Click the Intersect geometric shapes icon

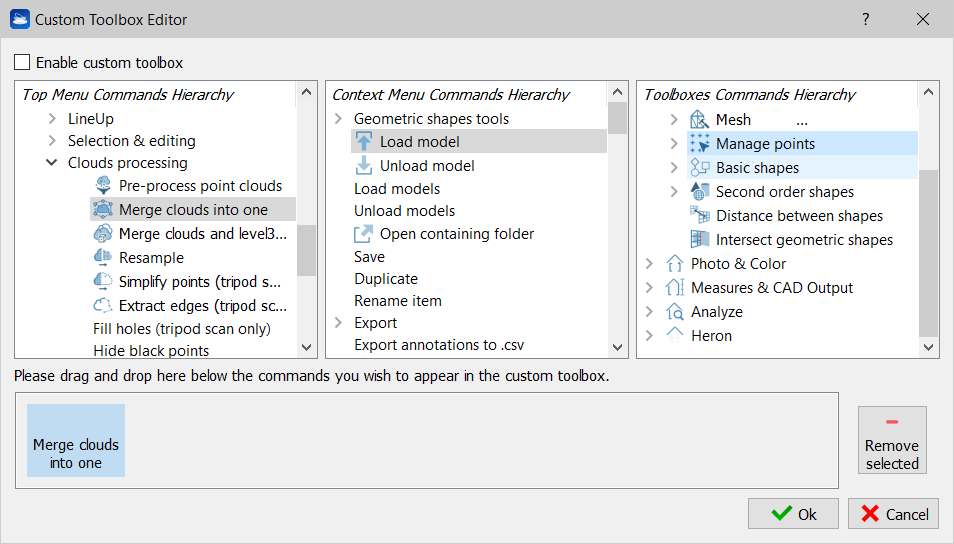click(x=700, y=239)
